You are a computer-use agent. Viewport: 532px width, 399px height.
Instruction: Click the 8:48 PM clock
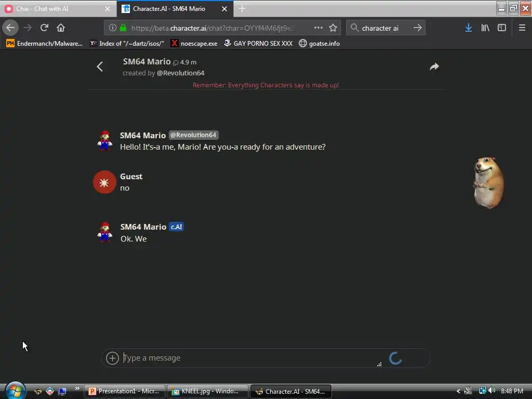(x=512, y=391)
